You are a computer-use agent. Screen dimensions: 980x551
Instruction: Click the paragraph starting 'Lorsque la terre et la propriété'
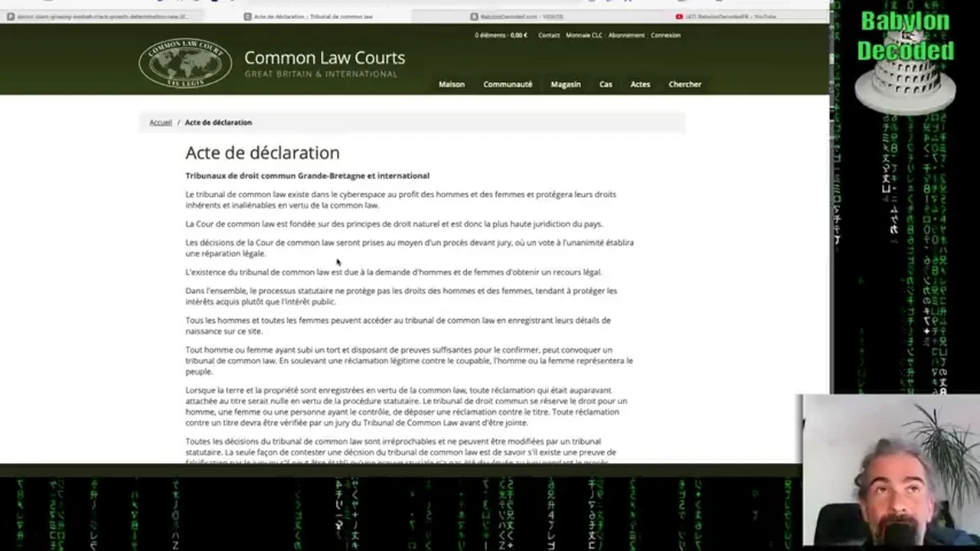pos(407,406)
